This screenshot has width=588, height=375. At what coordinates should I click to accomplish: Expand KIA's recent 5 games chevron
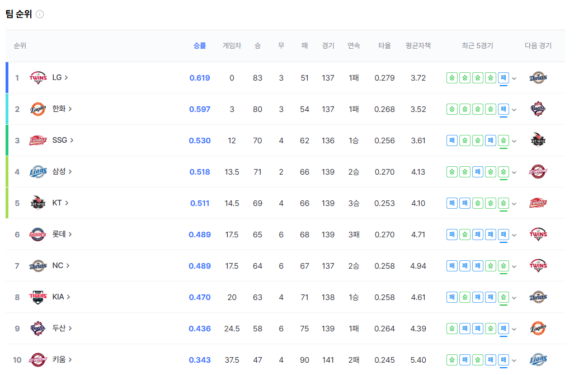514,298
